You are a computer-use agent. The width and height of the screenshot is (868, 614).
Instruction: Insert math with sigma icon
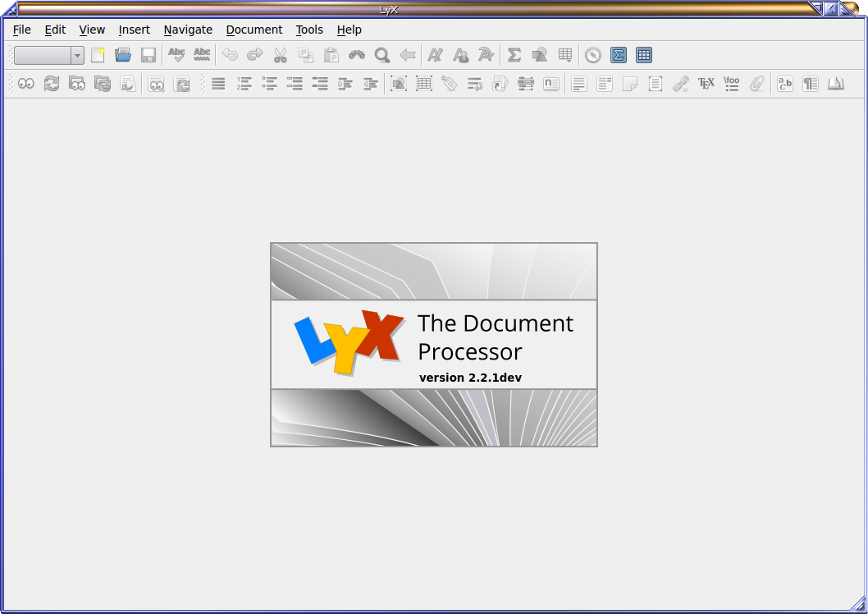click(x=514, y=55)
